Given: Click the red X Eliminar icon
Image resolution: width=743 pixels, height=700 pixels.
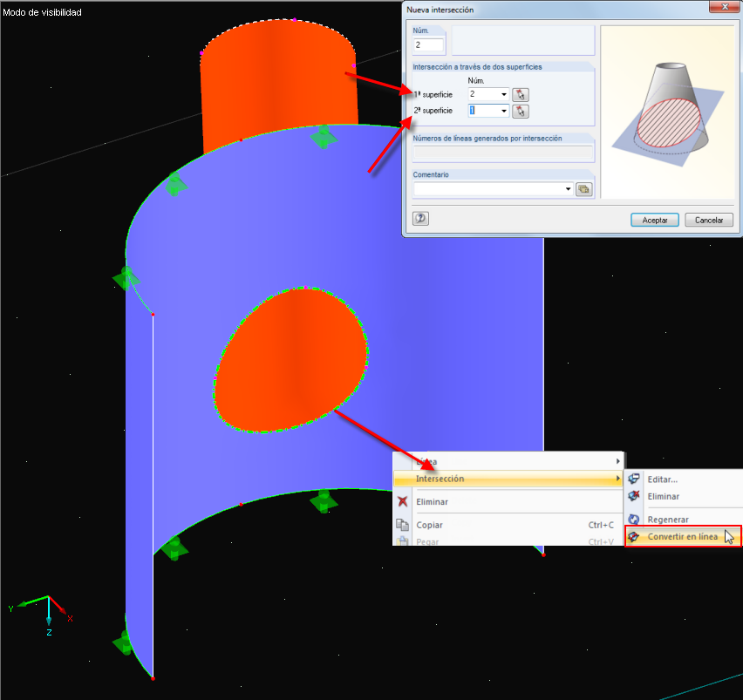Looking at the screenshot, I should point(403,501).
